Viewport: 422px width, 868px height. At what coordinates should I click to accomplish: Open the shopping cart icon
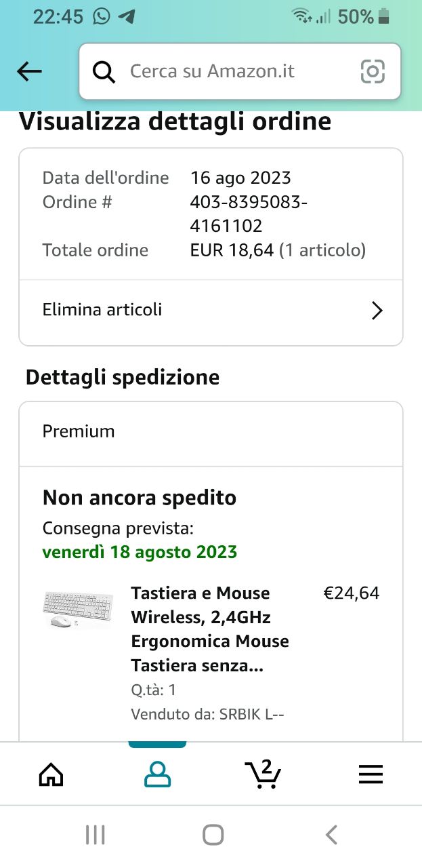point(263,774)
